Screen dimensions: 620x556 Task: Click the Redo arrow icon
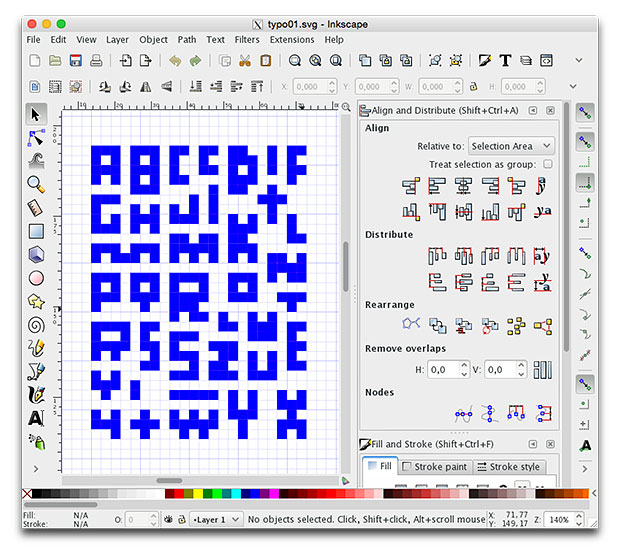click(195, 61)
